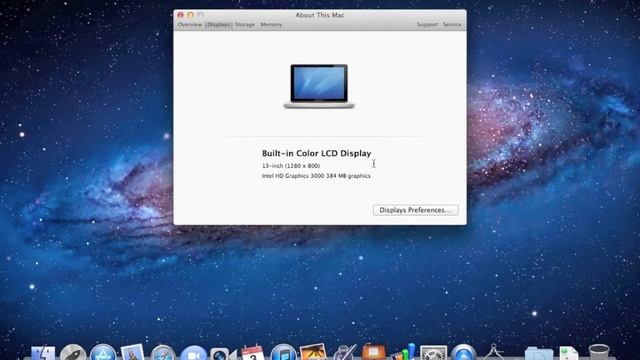Open FaceTime camera icon in dock
This screenshot has width=640, height=360.
click(x=223, y=354)
